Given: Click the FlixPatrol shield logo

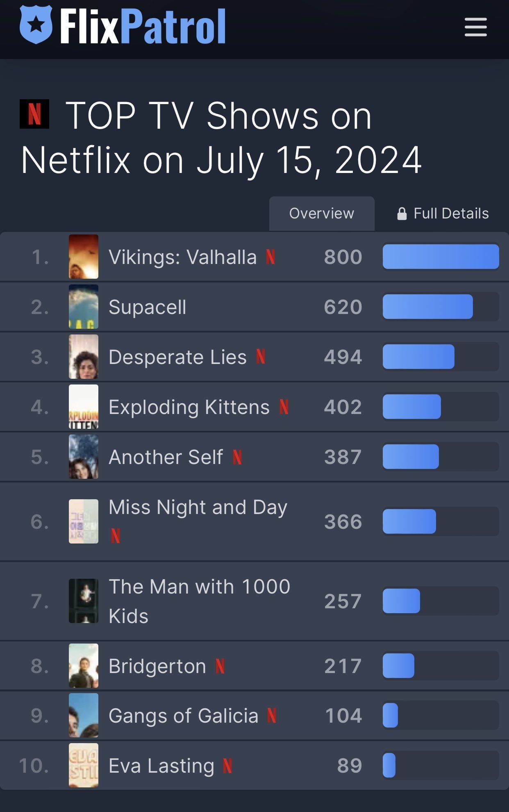Looking at the screenshot, I should pyautogui.click(x=36, y=25).
